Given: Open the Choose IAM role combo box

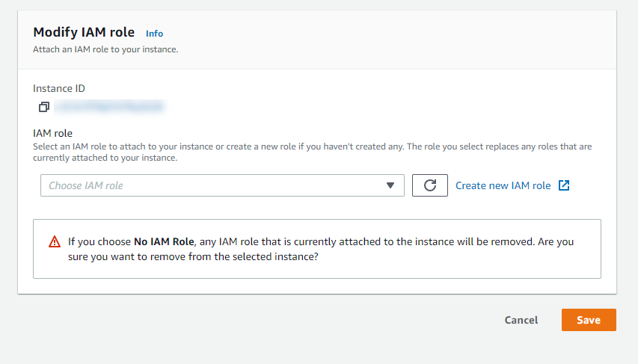Looking at the screenshot, I should [222, 185].
